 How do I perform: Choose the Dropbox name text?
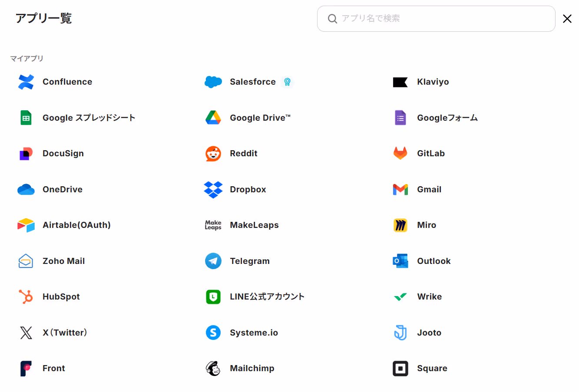point(248,190)
